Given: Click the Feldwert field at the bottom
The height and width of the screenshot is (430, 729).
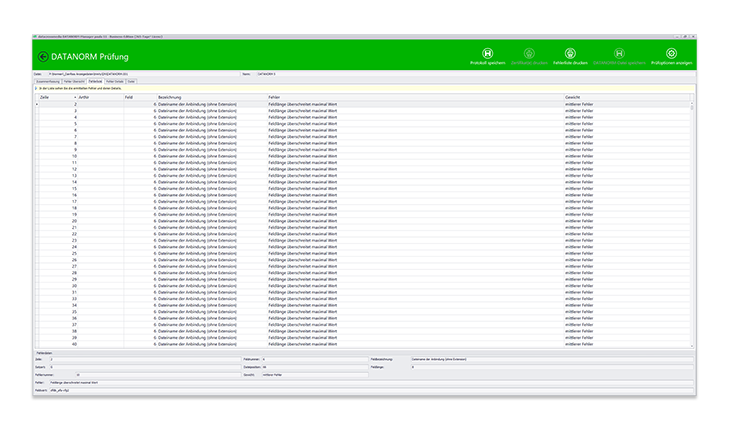Looking at the screenshot, I should pos(371,390).
